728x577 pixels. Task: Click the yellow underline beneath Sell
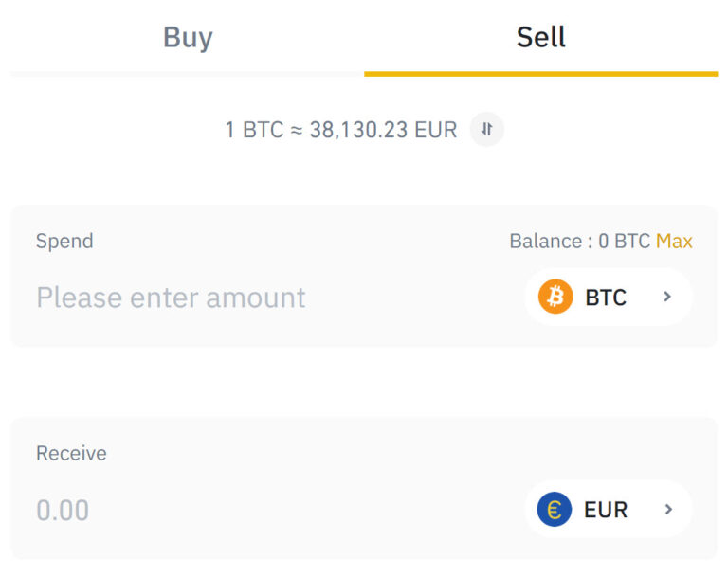click(541, 74)
